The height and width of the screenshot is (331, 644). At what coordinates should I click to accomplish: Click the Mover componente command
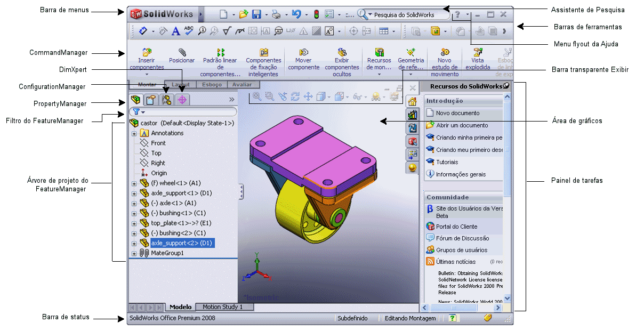tap(303, 60)
